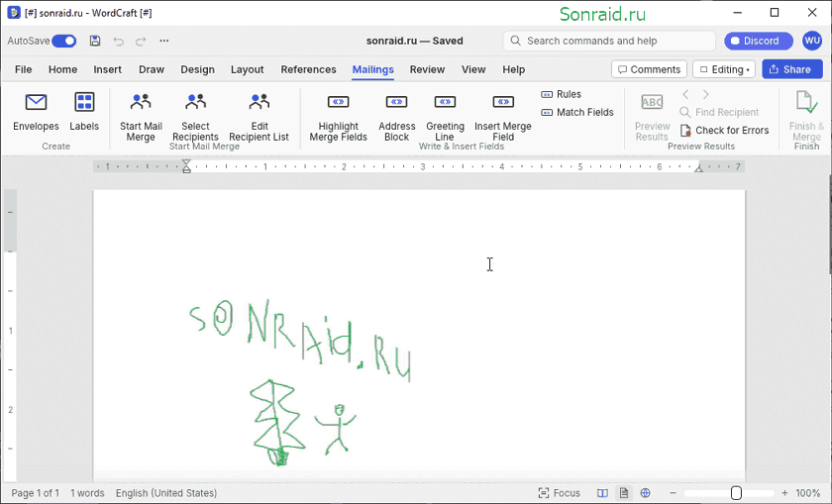Click WordCraft app icon in title bar
832x504 pixels.
[14, 12]
